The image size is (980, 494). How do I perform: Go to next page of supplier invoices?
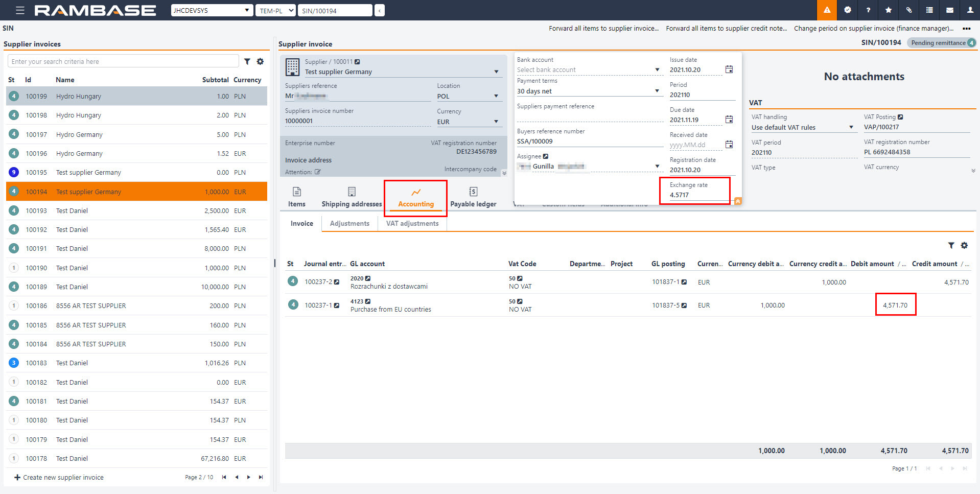[249, 477]
